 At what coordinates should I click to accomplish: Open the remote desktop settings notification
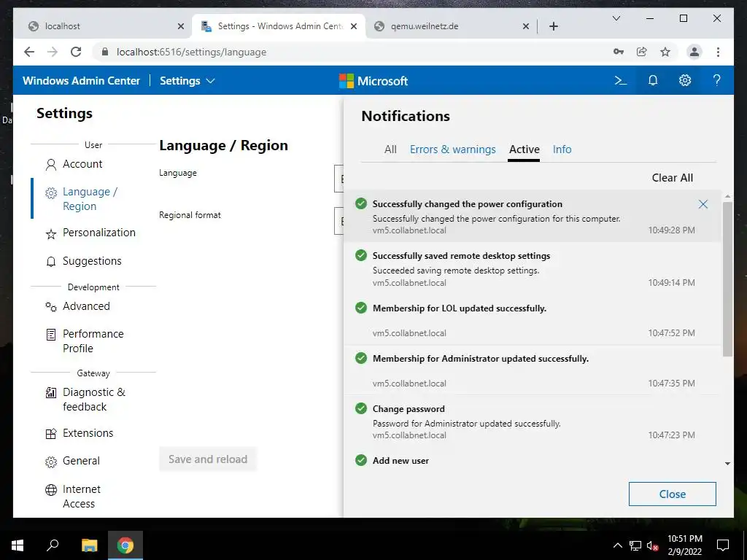pos(532,268)
